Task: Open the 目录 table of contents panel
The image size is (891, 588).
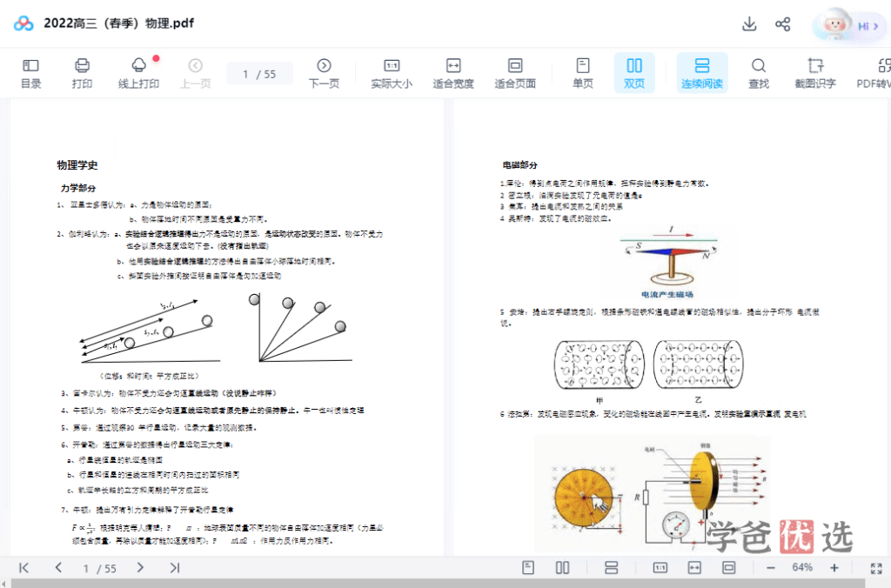Action: (30, 74)
